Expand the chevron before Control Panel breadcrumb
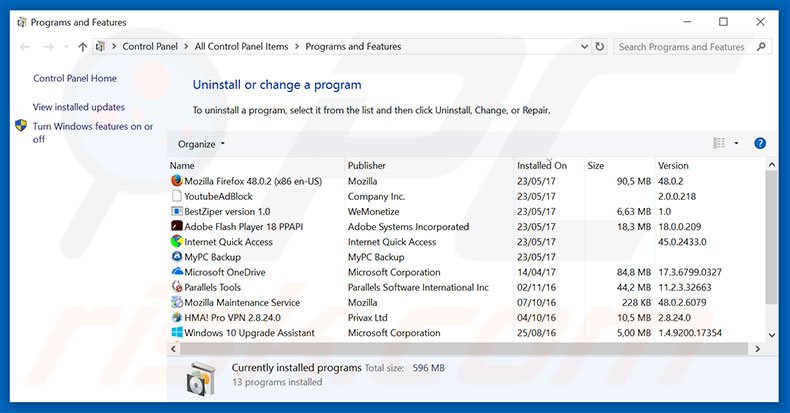The image size is (790, 413). (114, 46)
